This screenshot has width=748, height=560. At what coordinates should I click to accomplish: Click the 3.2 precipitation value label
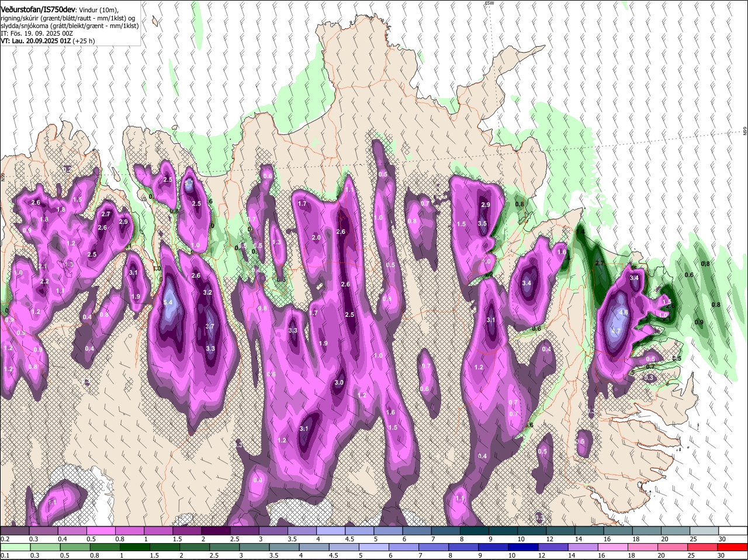point(207,292)
